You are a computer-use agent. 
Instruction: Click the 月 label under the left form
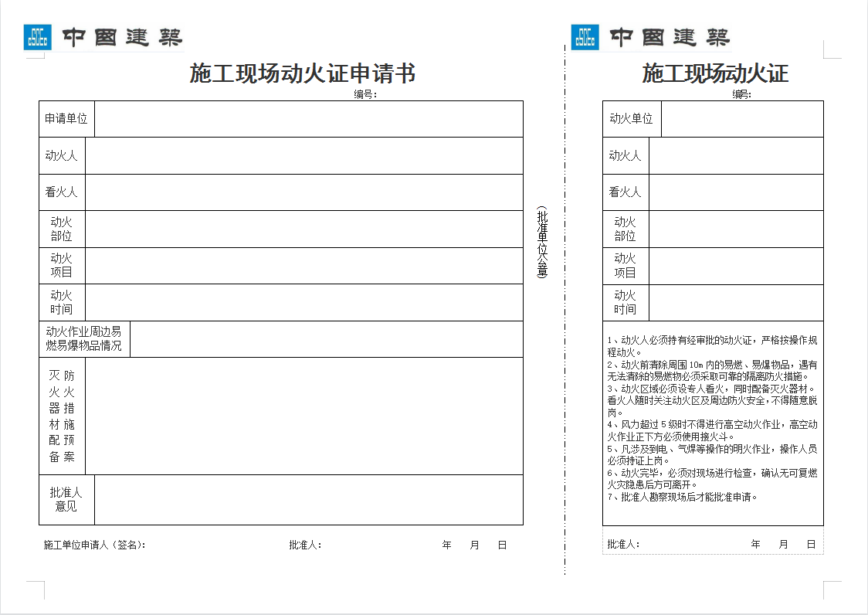(x=474, y=545)
